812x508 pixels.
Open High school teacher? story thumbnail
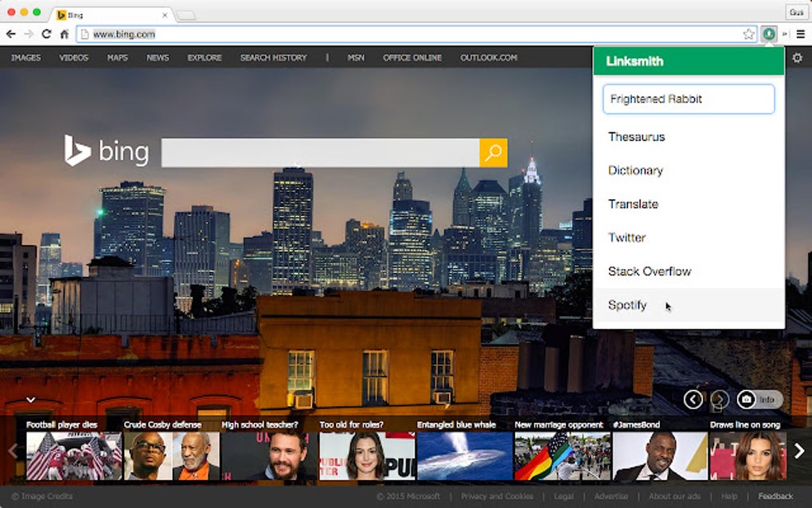269,456
